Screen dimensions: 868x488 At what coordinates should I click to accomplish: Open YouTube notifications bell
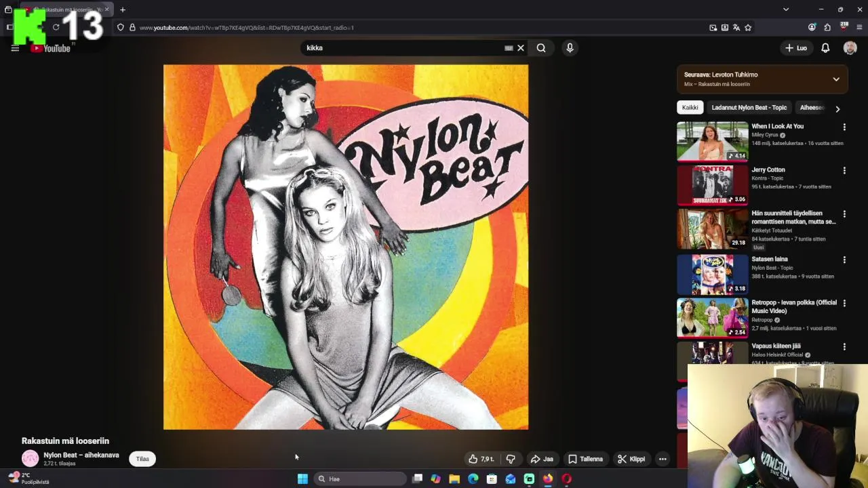pos(825,48)
